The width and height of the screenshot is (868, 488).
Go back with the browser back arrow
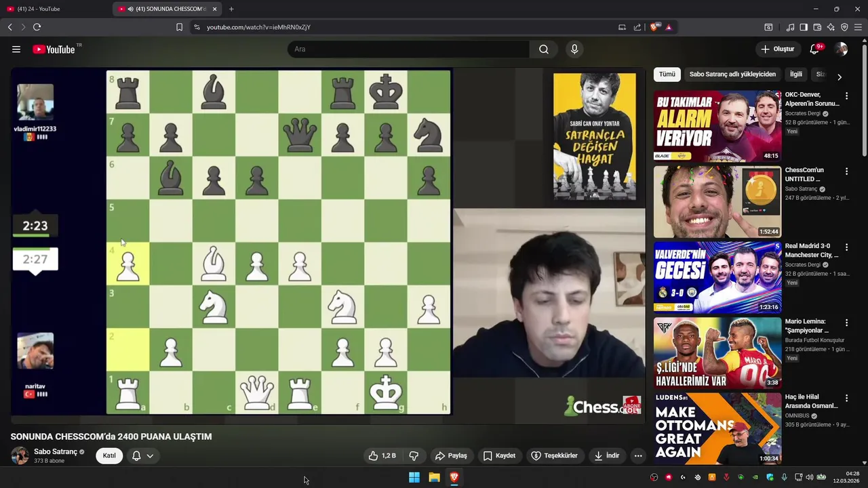(x=9, y=27)
